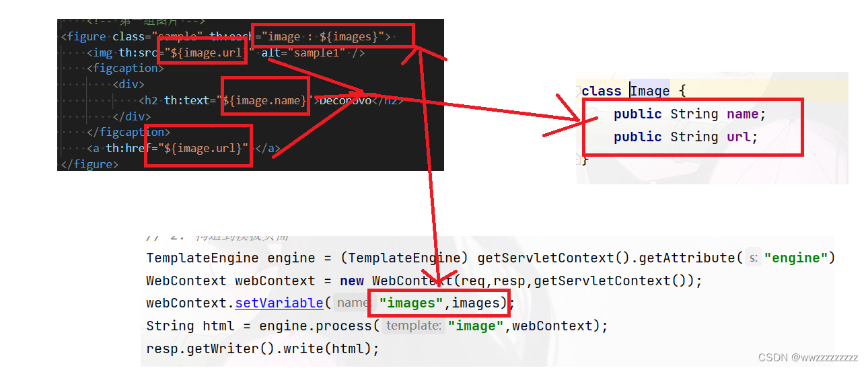Viewport: 868px width, 368px height.
Task: Click the class keyword in Java editor
Action: click(x=602, y=91)
